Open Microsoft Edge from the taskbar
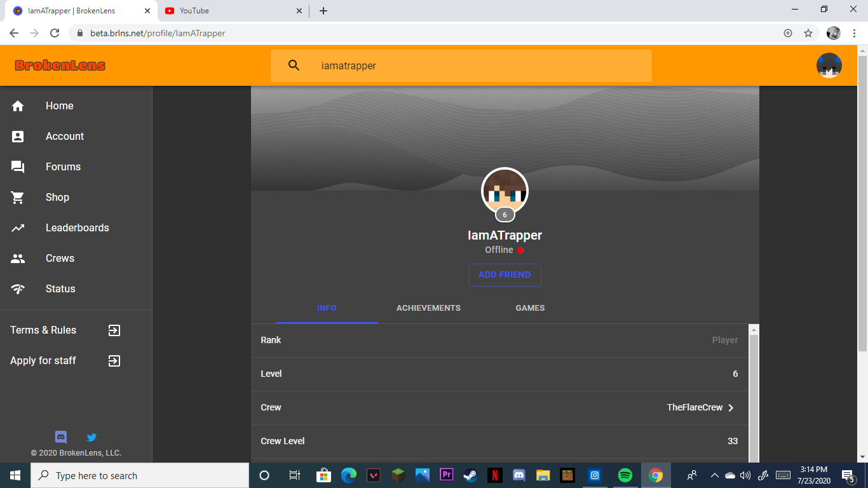This screenshot has height=488, width=868. pos(348,475)
